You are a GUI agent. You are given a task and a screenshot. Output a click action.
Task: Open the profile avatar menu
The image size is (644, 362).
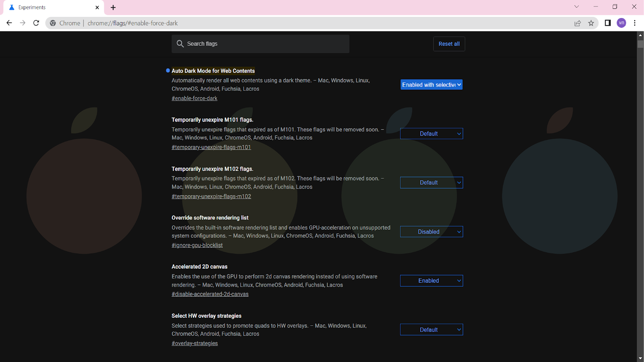click(x=621, y=23)
